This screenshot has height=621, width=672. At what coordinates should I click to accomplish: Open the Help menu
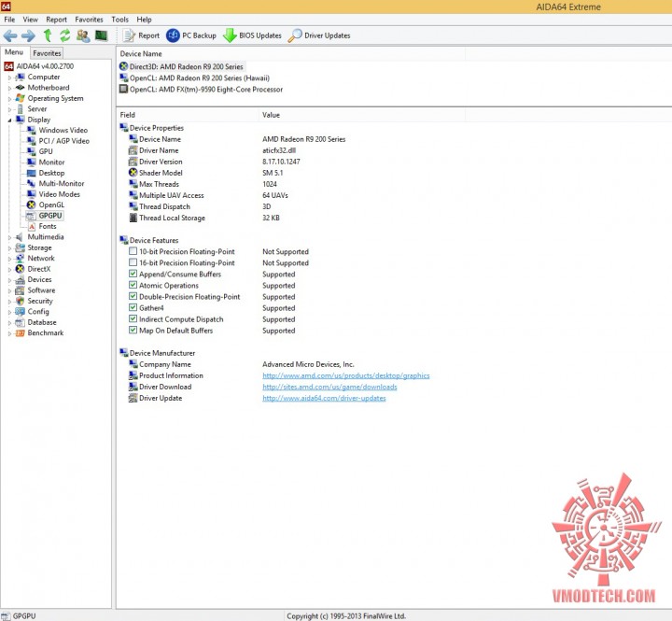coord(144,20)
